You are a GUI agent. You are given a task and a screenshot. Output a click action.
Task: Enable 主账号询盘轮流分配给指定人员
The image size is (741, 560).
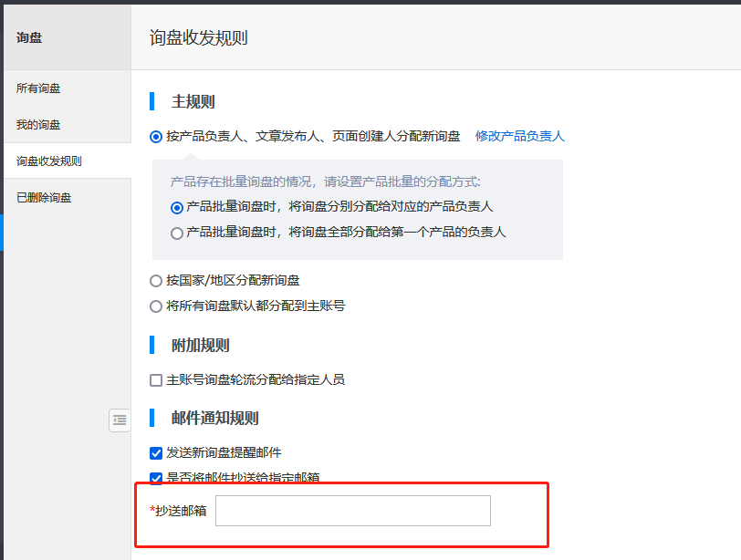click(156, 379)
